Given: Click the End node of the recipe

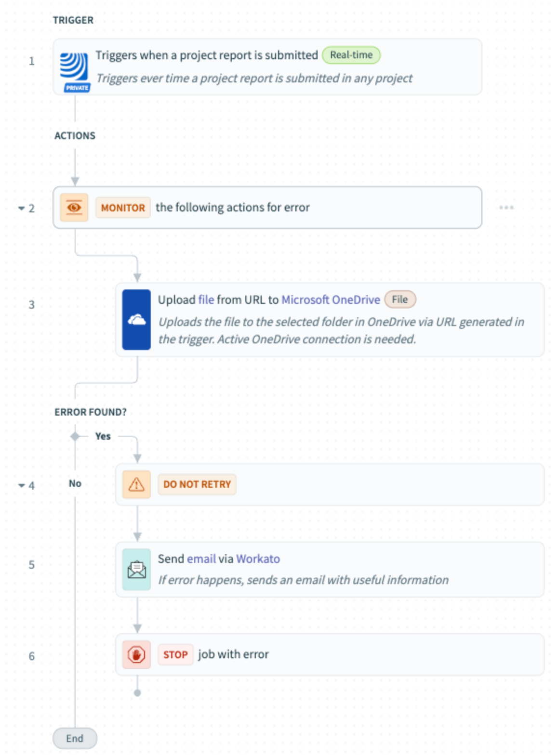Looking at the screenshot, I should (75, 738).
